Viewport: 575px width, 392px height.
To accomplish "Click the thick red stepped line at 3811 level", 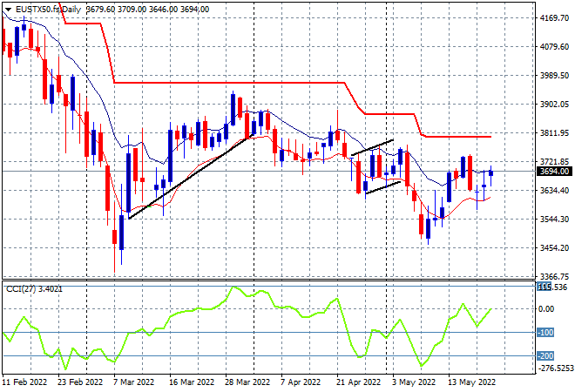I will [x=458, y=137].
